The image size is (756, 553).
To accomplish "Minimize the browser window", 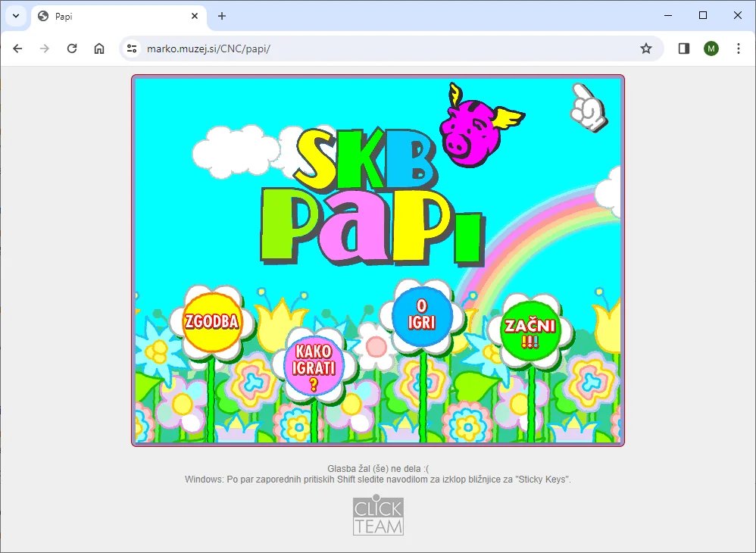I will (668, 15).
